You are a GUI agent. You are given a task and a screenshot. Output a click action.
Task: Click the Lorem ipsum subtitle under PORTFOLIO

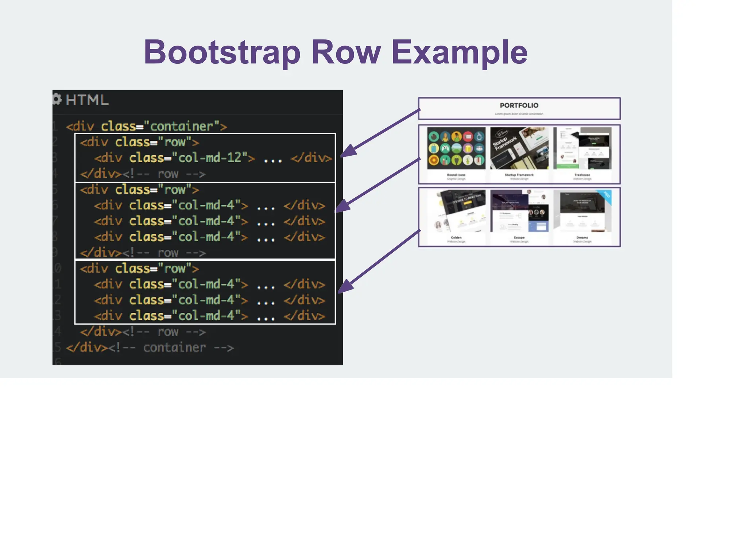519,114
